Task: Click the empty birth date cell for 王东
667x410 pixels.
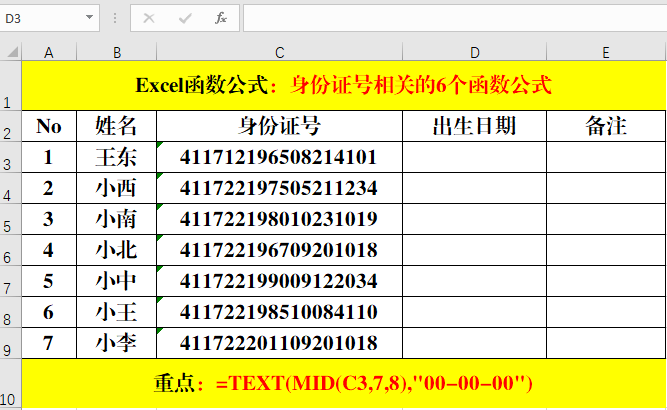Action: coord(474,157)
